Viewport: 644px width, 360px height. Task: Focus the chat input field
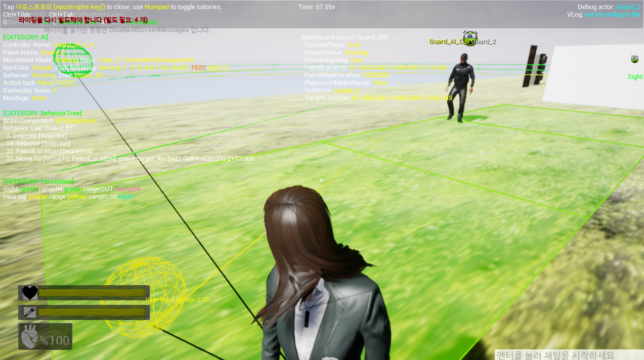(569, 355)
